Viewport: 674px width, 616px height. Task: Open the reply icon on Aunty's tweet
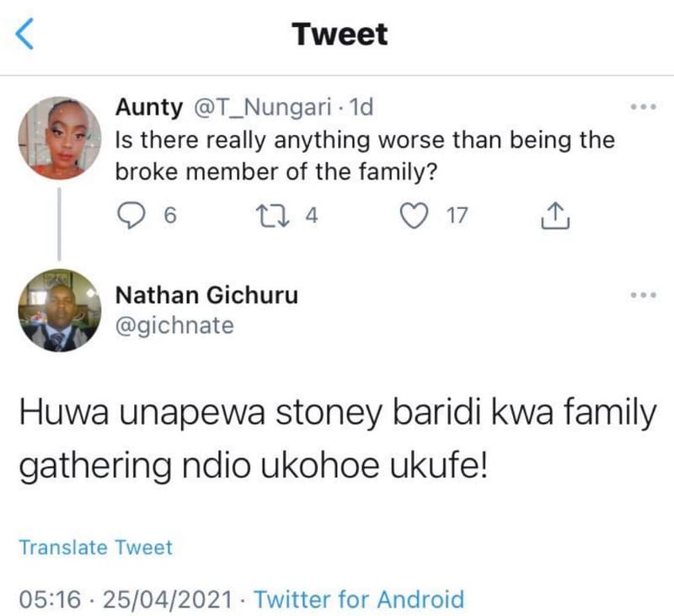click(132, 216)
